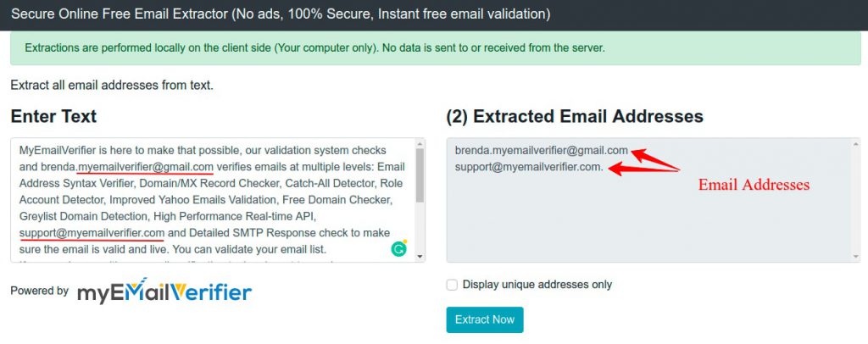The image size is (868, 344).
Task: Click the underlined support@myemailverifier.com in the input text
Action: 92,233
